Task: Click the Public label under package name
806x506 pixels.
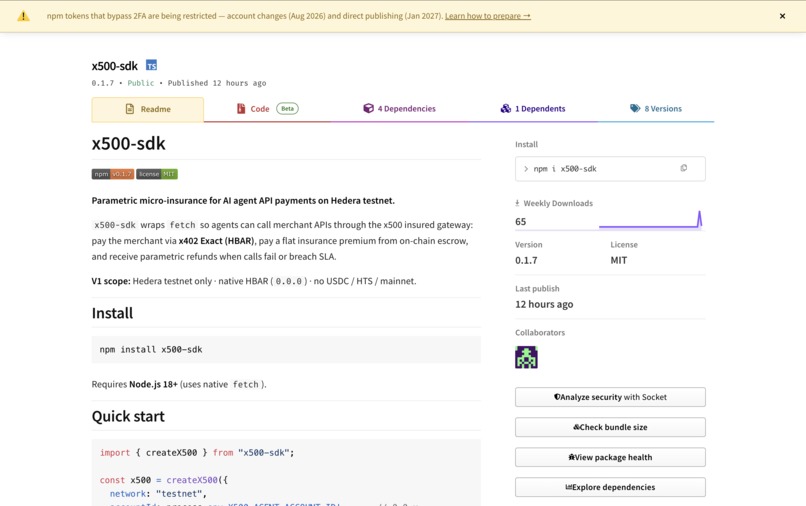Action: pyautogui.click(x=141, y=83)
